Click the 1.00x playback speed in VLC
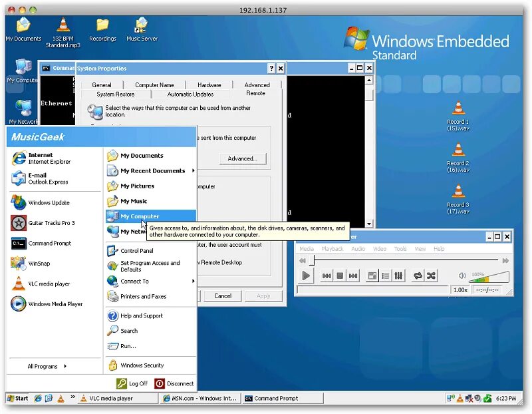 (460, 290)
